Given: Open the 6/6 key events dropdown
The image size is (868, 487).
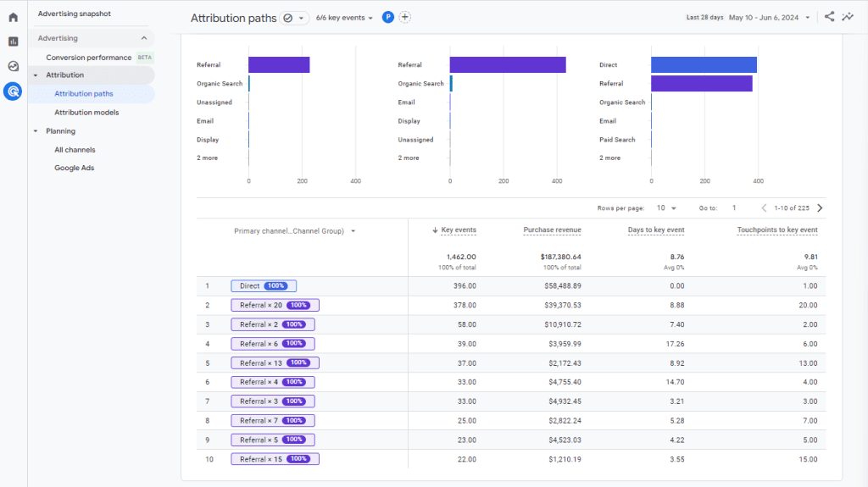Looking at the screenshot, I should pyautogui.click(x=344, y=18).
